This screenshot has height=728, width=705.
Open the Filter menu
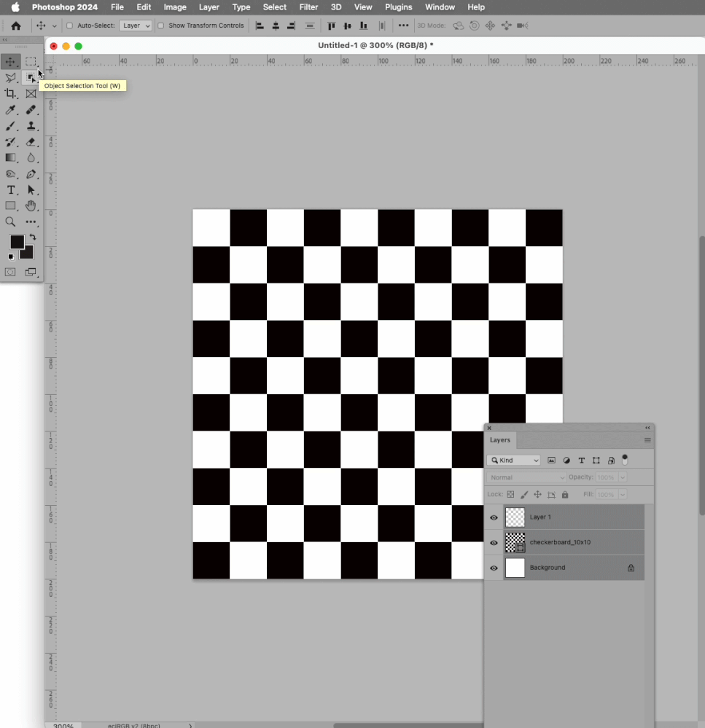[308, 7]
